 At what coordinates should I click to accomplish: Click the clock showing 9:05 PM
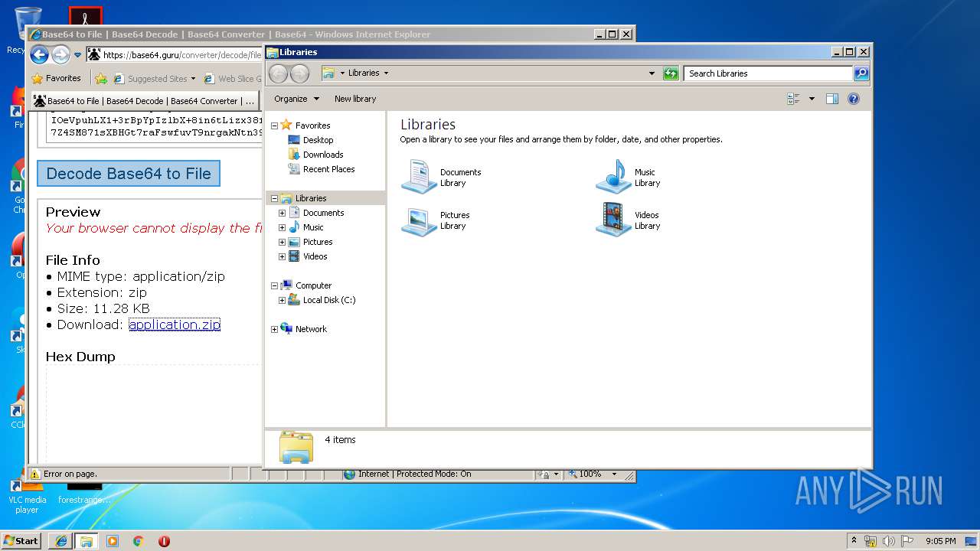(x=940, y=541)
